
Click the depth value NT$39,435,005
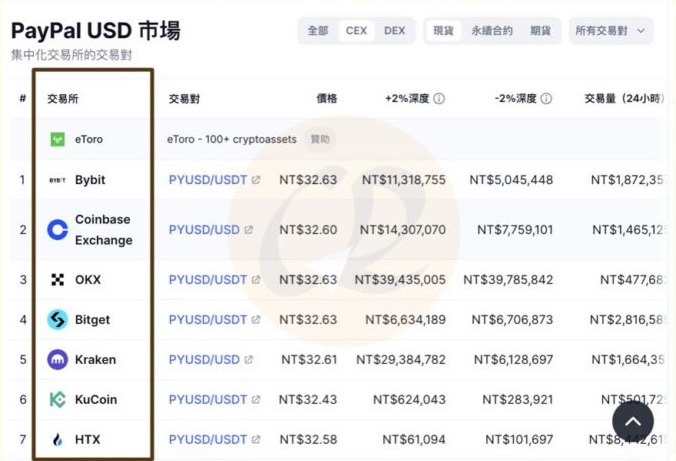(x=400, y=280)
